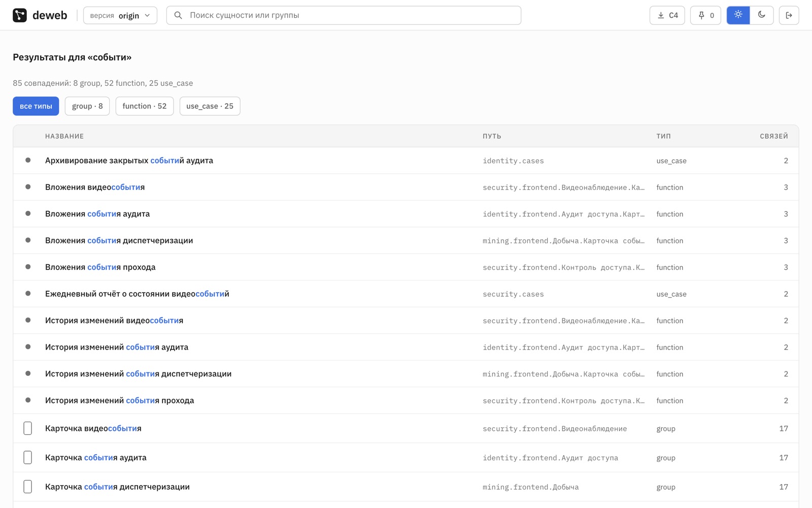Open pinned items showing 0
812x508 pixels.
click(x=705, y=15)
